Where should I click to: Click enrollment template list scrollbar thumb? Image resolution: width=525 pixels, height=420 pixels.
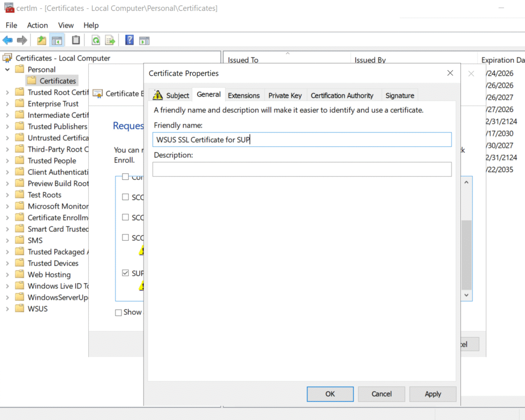pos(467,255)
